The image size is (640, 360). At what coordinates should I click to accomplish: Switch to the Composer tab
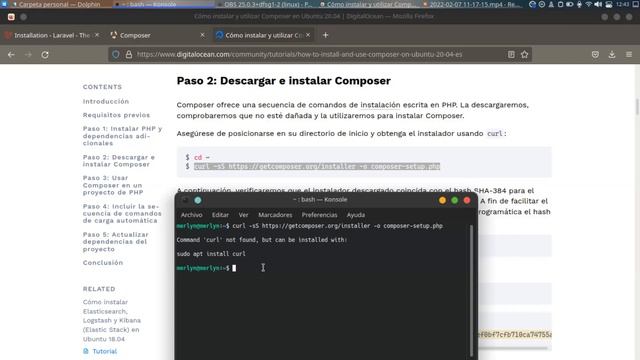point(158,35)
